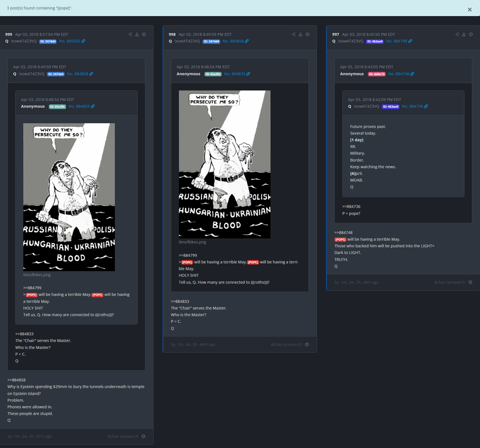Follow >>884833 reference in post 998

pyautogui.click(x=180, y=301)
